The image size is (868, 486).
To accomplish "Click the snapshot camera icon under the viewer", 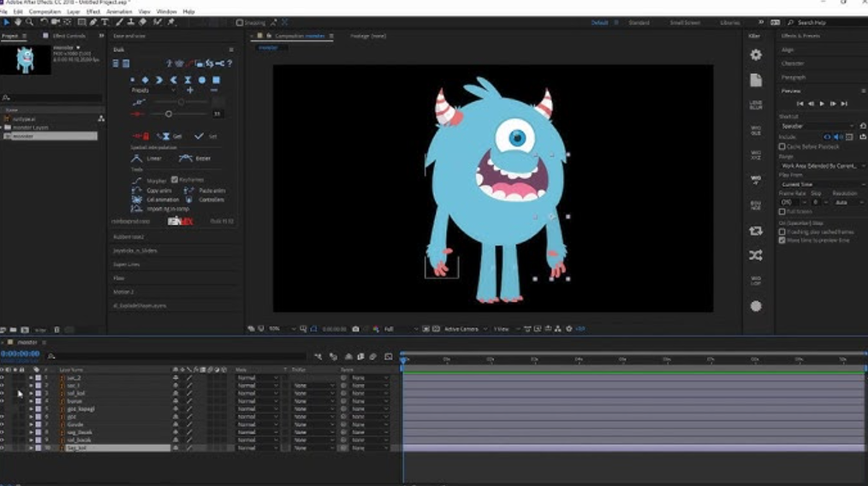I will click(355, 329).
